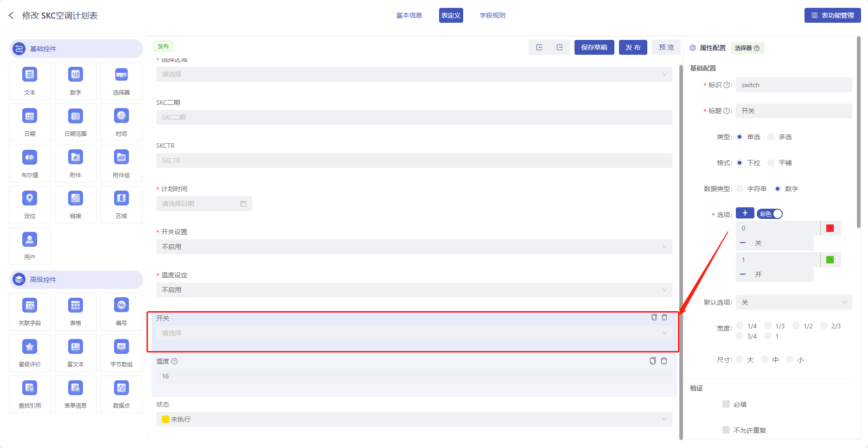This screenshot has height=448, width=868.
Task: Delete the 开关 field with trash icon
Action: 664,317
